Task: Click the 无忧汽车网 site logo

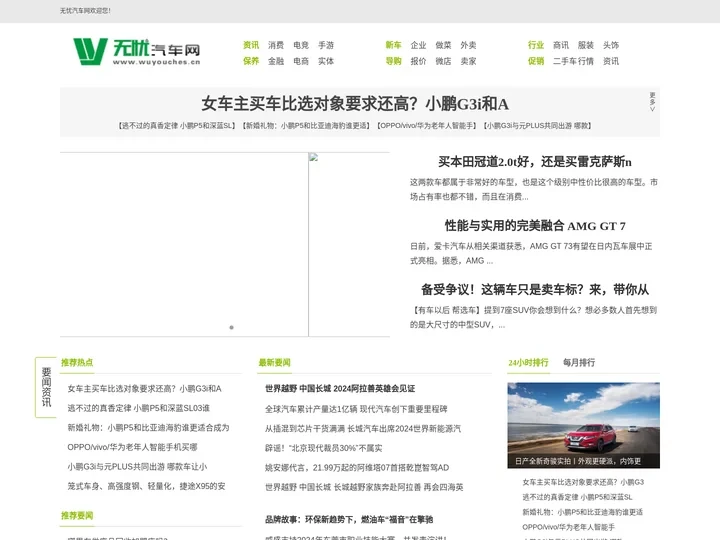Action: [x=137, y=51]
